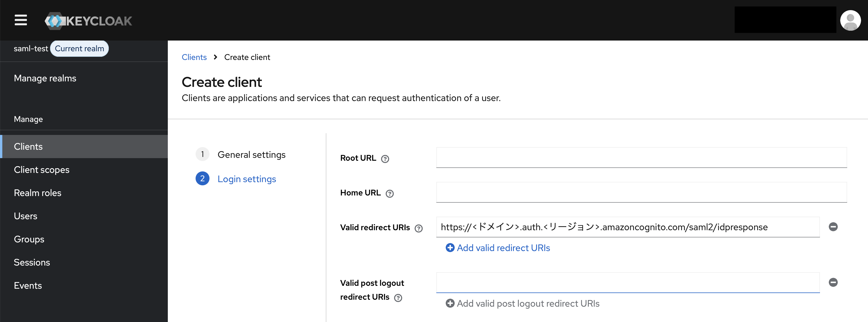Select Clients in the sidebar
The image size is (868, 322).
pyautogui.click(x=84, y=147)
